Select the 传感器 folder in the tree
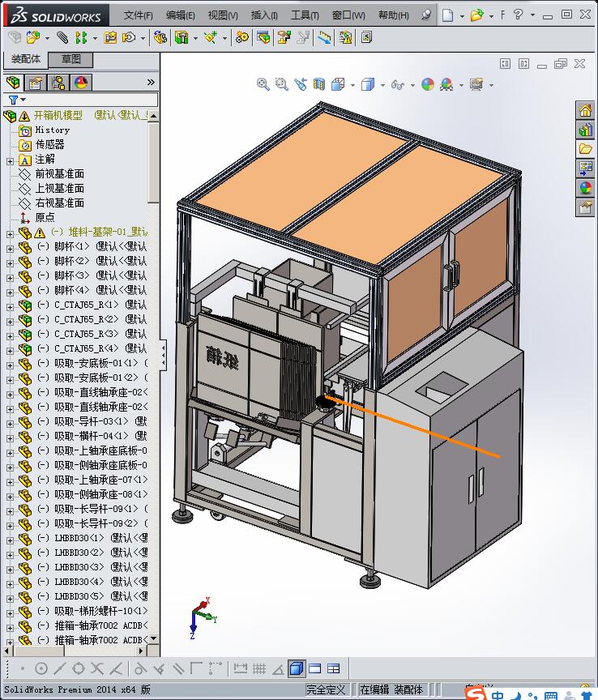Image resolution: width=598 pixels, height=700 pixels. point(49,145)
